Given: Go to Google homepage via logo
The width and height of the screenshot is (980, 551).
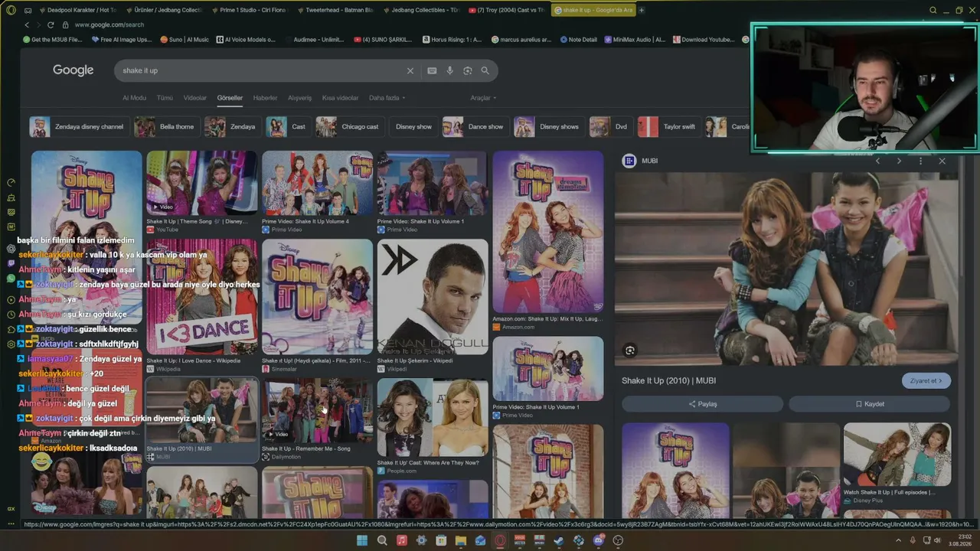Looking at the screenshot, I should [73, 70].
